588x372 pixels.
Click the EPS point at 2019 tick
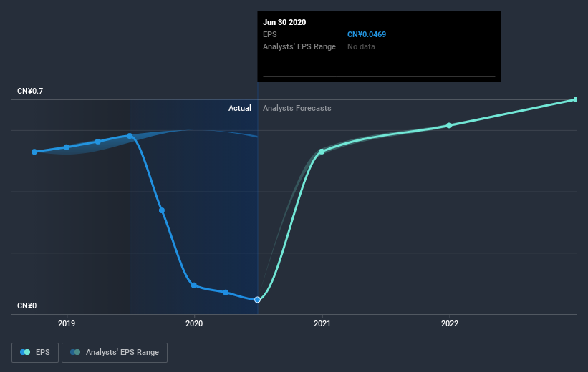[67, 147]
